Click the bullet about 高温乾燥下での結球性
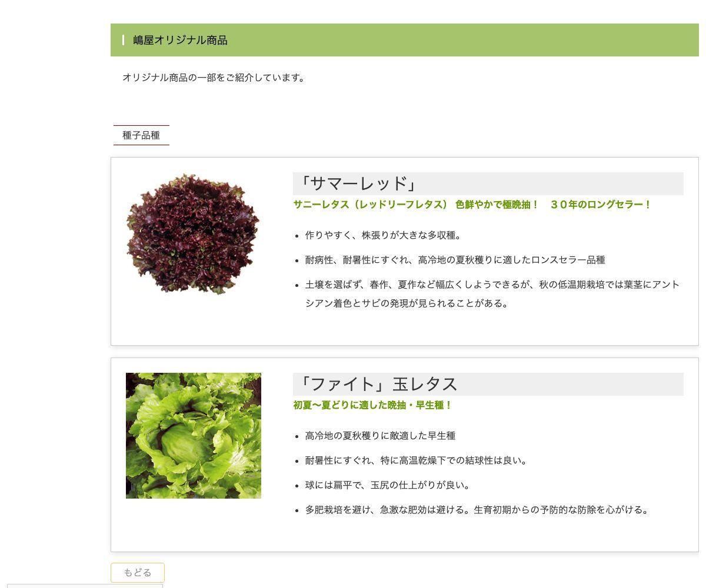Screen dimensions: 706x588 coord(416,460)
